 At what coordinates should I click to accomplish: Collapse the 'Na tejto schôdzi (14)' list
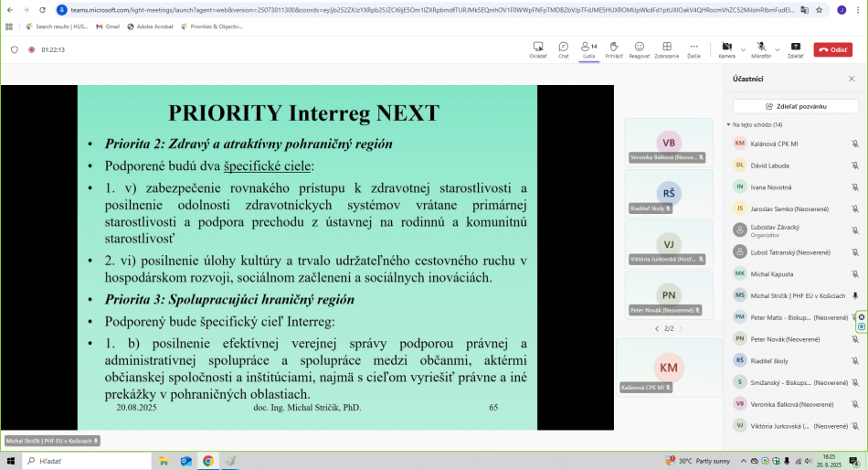(730, 124)
